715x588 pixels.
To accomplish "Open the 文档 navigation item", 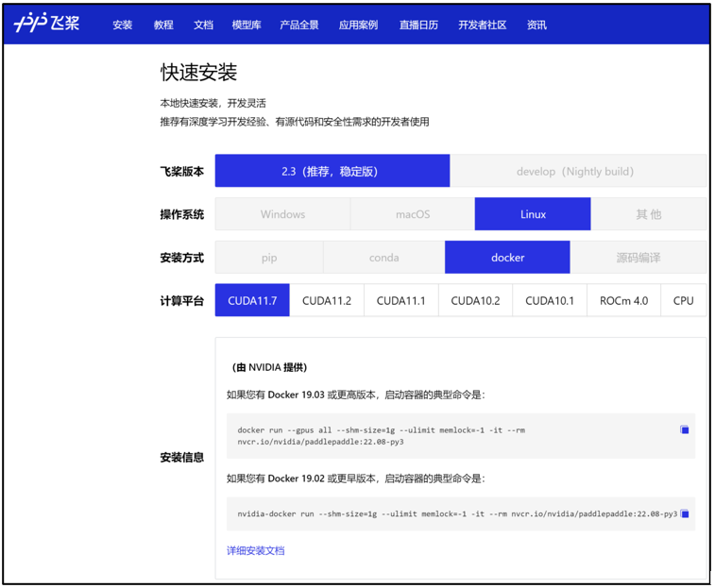I will tap(203, 25).
